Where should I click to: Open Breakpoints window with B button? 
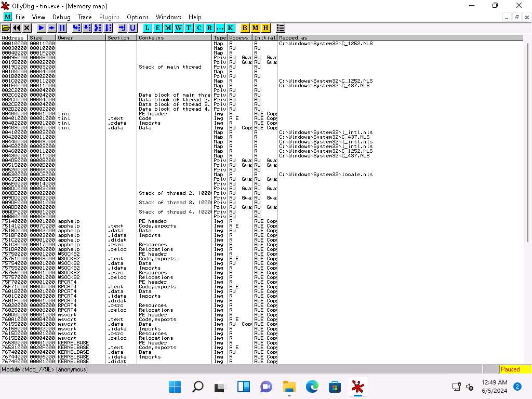[x=245, y=28]
